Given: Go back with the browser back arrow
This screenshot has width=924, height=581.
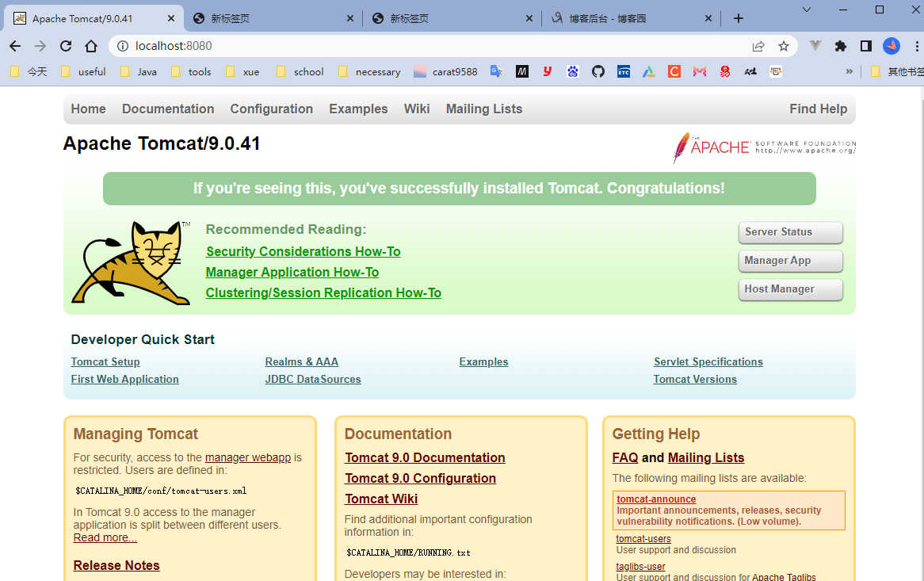Looking at the screenshot, I should coord(15,46).
